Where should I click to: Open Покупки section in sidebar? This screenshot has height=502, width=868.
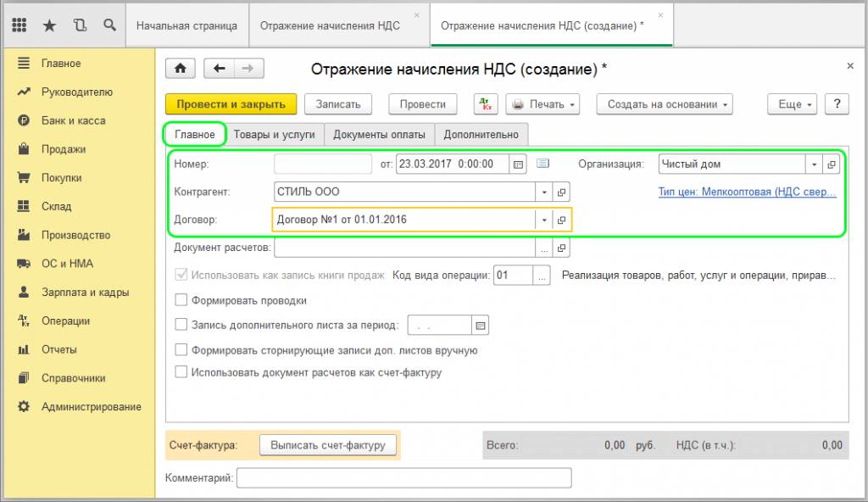(x=61, y=178)
